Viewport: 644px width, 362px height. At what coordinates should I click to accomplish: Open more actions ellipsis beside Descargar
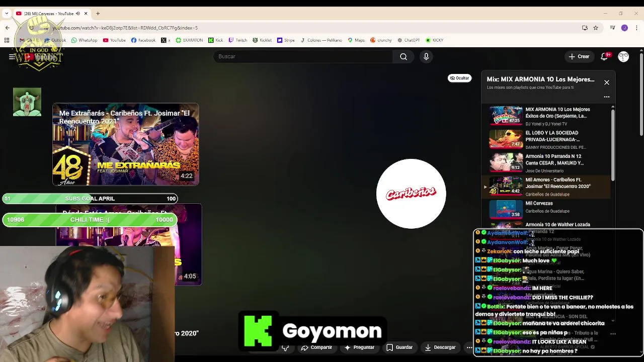(469, 347)
